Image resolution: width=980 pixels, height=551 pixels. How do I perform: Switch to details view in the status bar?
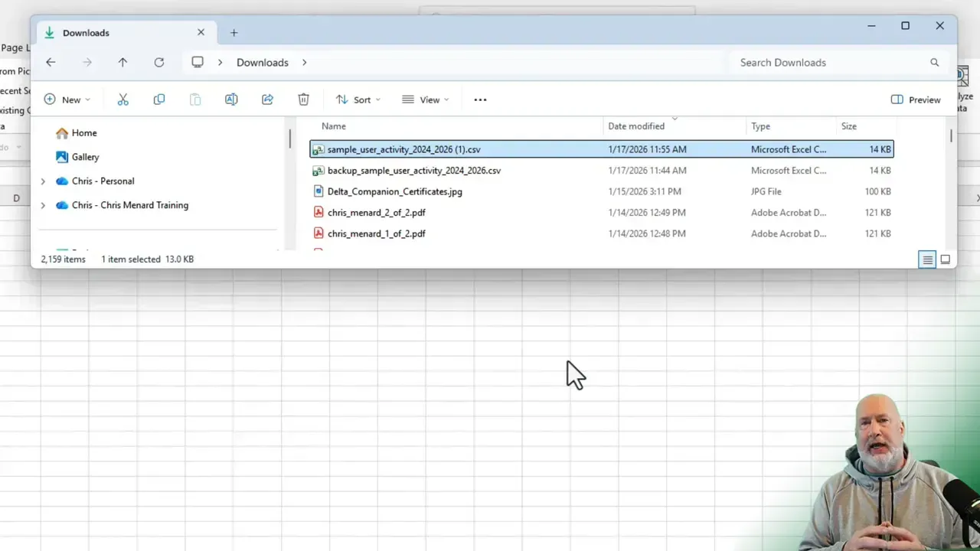927,259
